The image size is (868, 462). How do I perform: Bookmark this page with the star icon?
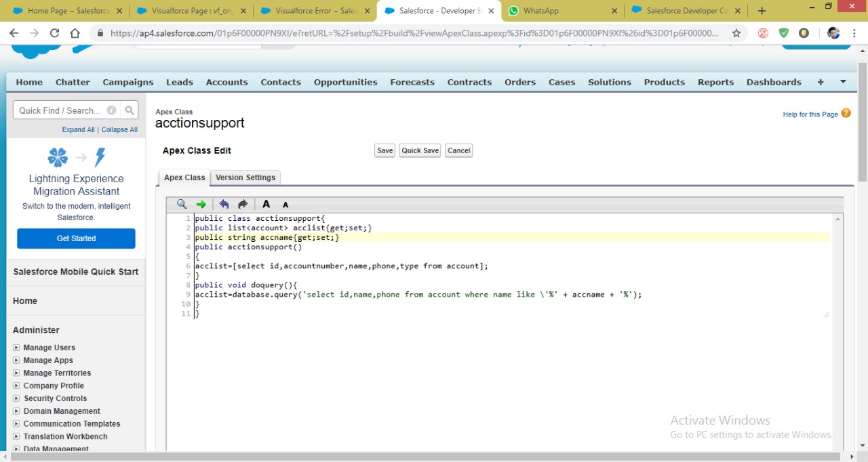[736, 33]
